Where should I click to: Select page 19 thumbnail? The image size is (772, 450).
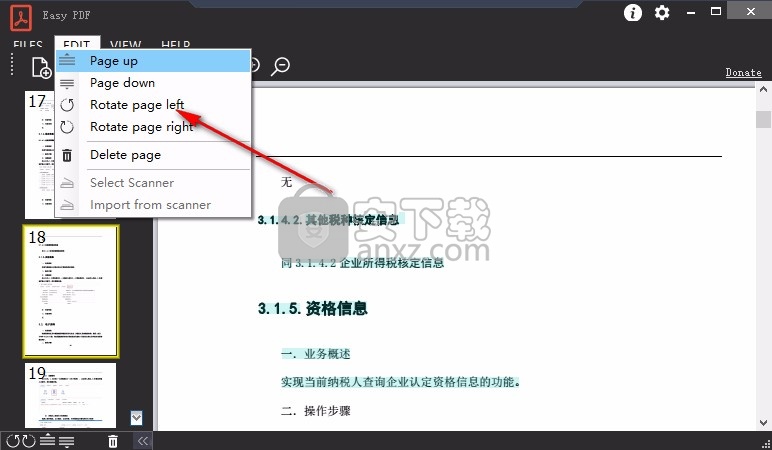point(70,396)
